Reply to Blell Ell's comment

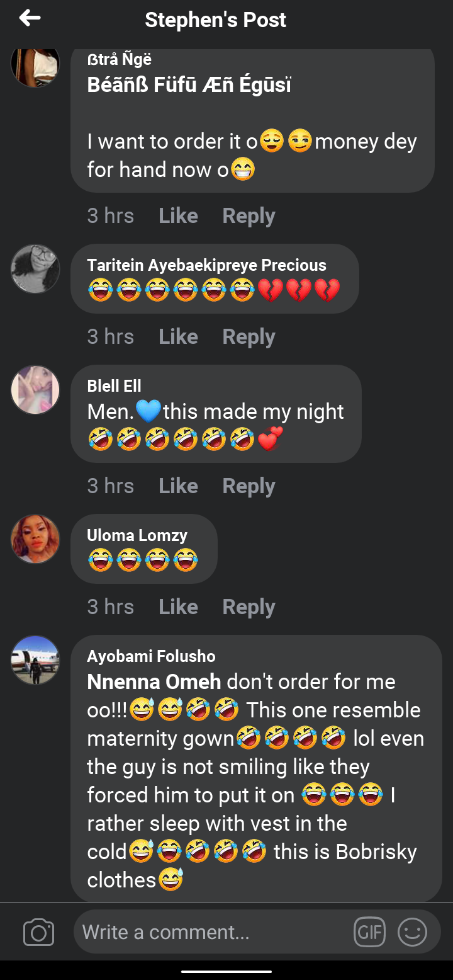pos(249,486)
